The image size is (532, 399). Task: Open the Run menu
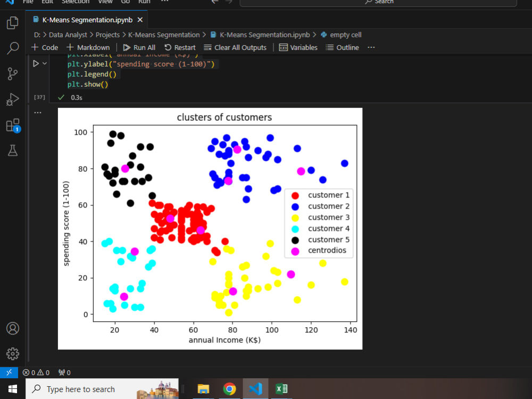coord(144,2)
